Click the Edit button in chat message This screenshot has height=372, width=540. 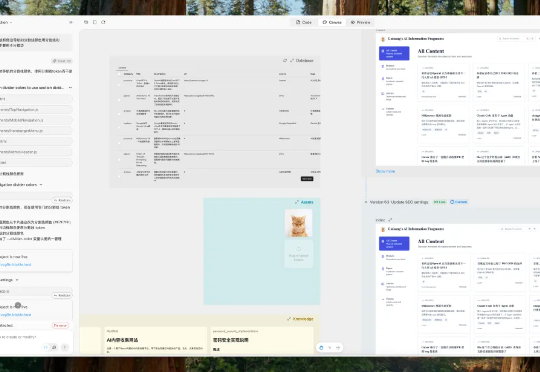pyautogui.click(x=62, y=61)
